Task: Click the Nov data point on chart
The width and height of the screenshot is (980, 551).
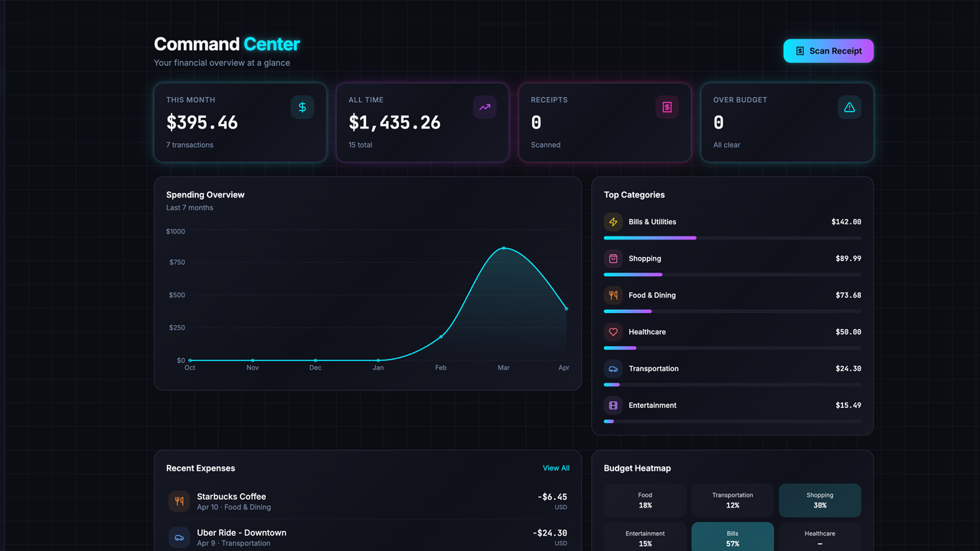Action: (253, 360)
